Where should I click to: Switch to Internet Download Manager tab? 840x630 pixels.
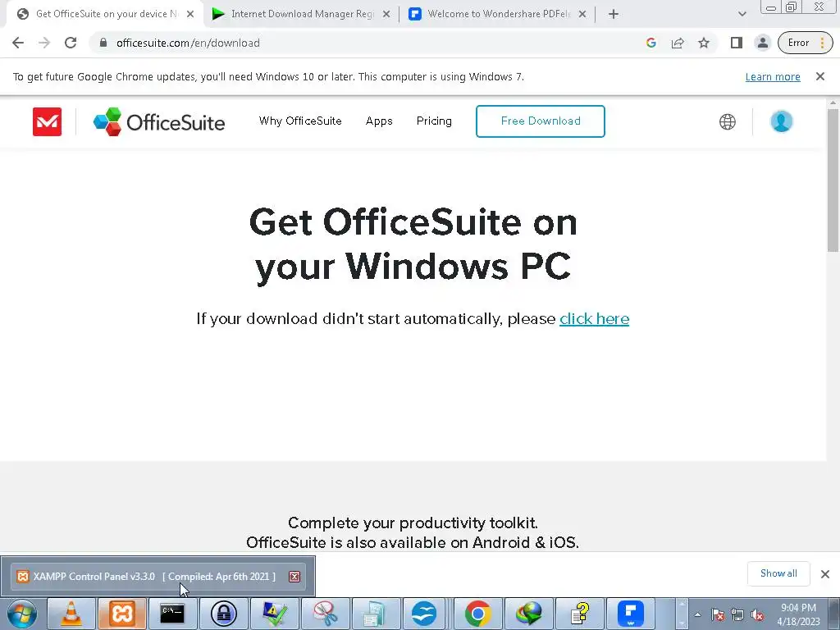(301, 14)
